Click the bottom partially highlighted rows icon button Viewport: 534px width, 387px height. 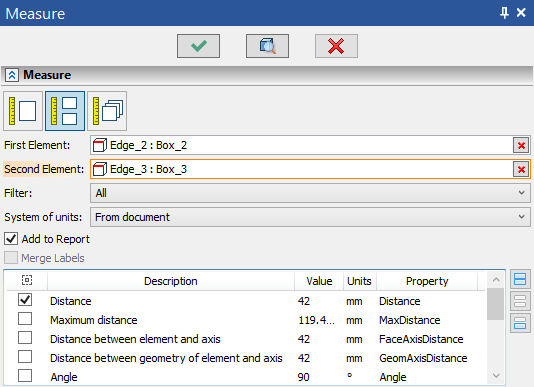tap(520, 323)
